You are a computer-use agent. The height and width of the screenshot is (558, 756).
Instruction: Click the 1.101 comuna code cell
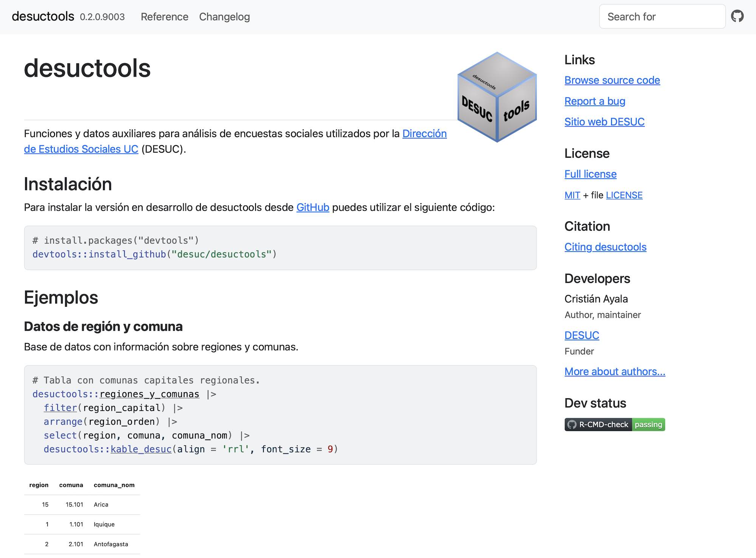coord(76,524)
